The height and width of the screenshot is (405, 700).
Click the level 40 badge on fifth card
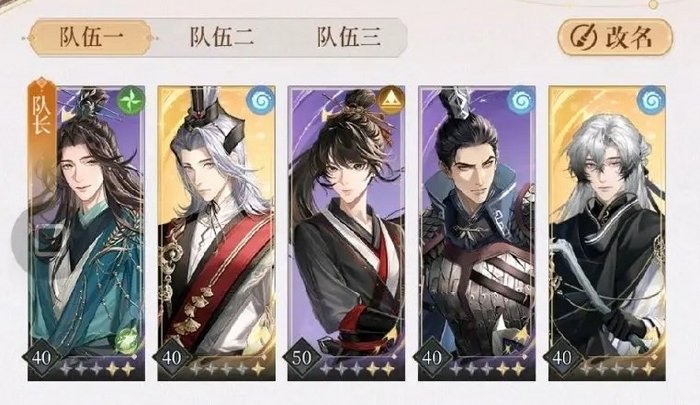pyautogui.click(x=562, y=358)
